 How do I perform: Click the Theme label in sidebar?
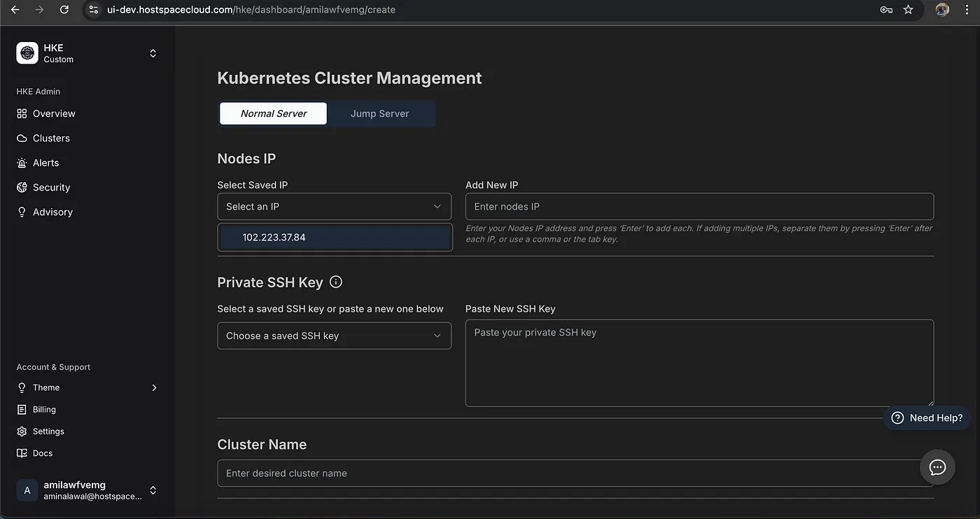point(46,387)
